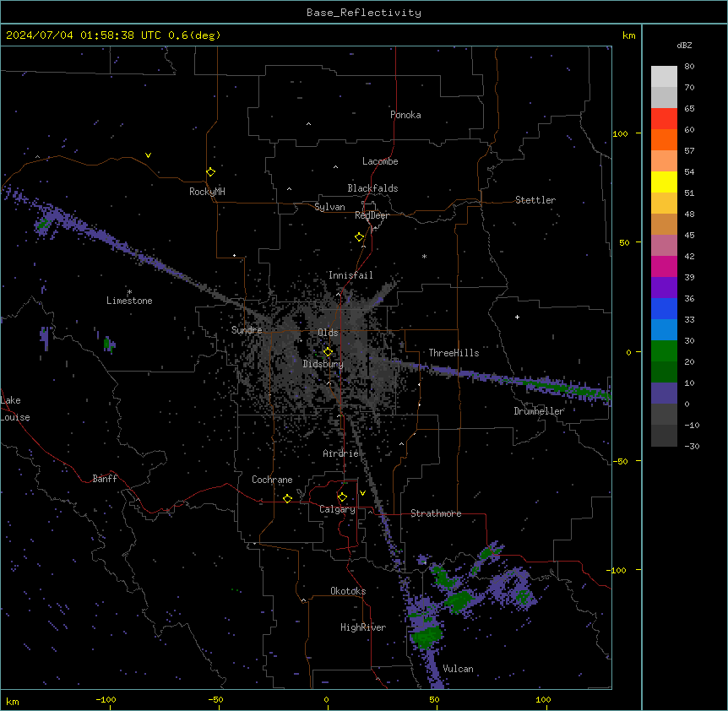Screen dimensions: 728x711
Task: Click the yellow diamond marker above Calgary label
Action: (342, 497)
